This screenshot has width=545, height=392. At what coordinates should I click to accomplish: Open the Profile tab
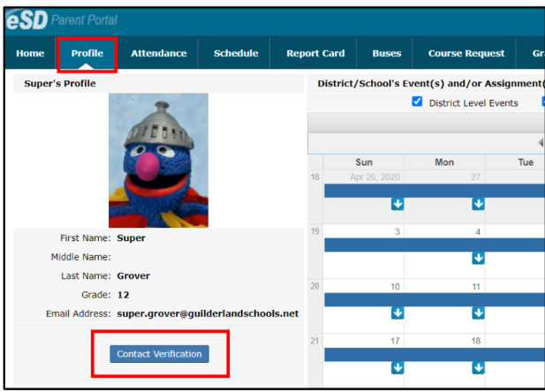[87, 53]
